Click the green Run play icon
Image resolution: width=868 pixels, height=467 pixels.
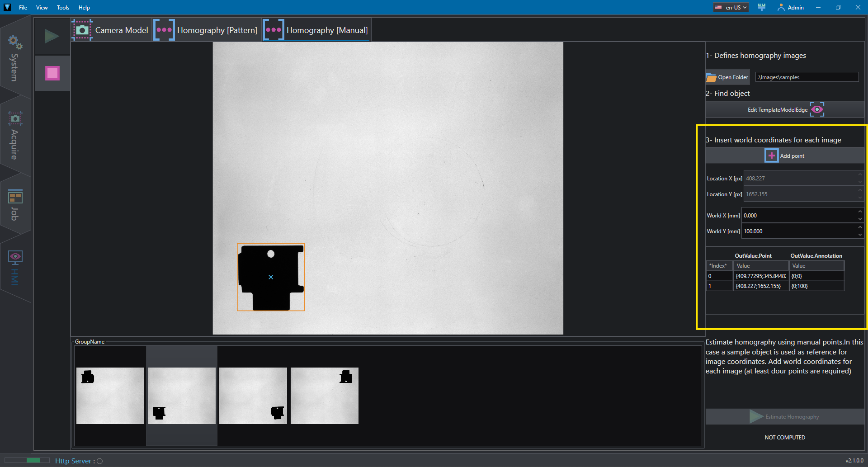click(52, 36)
